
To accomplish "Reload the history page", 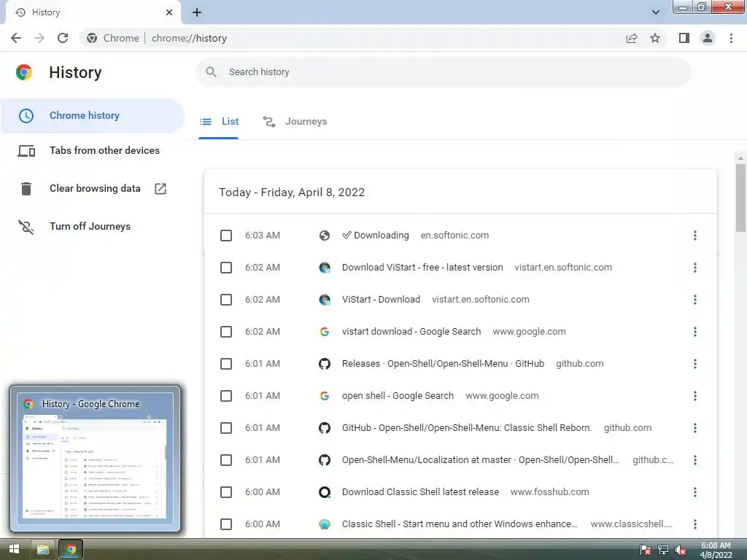I will (63, 38).
